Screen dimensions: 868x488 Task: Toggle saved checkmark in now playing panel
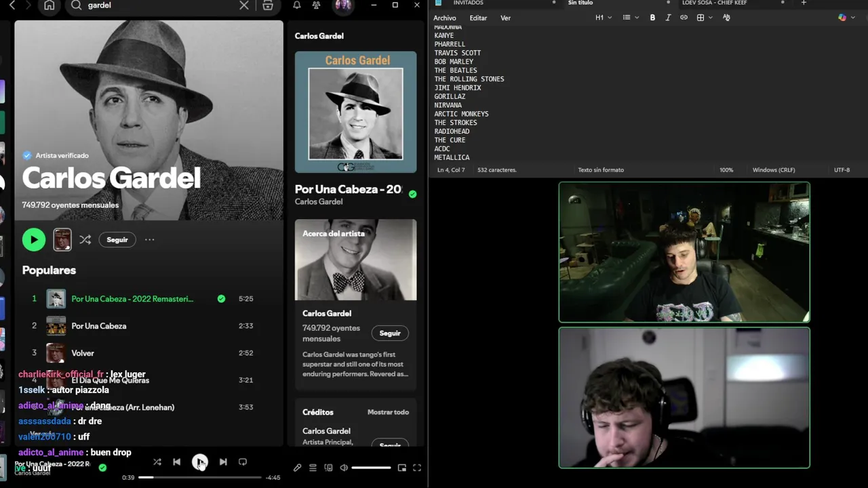tap(412, 194)
